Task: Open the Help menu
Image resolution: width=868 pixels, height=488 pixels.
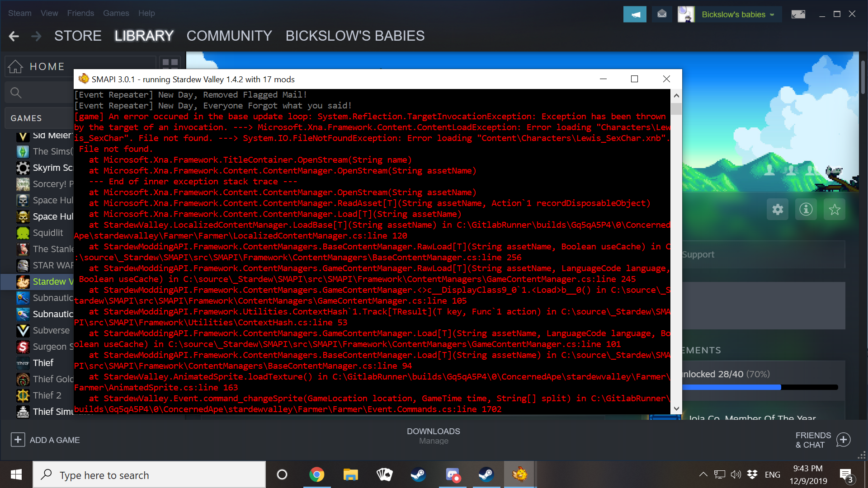Action: tap(146, 13)
